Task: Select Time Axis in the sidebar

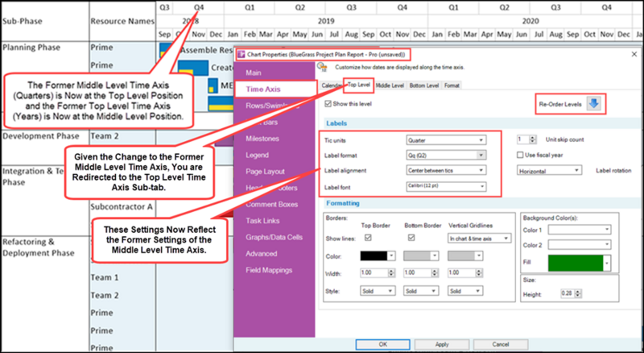Action: point(263,89)
